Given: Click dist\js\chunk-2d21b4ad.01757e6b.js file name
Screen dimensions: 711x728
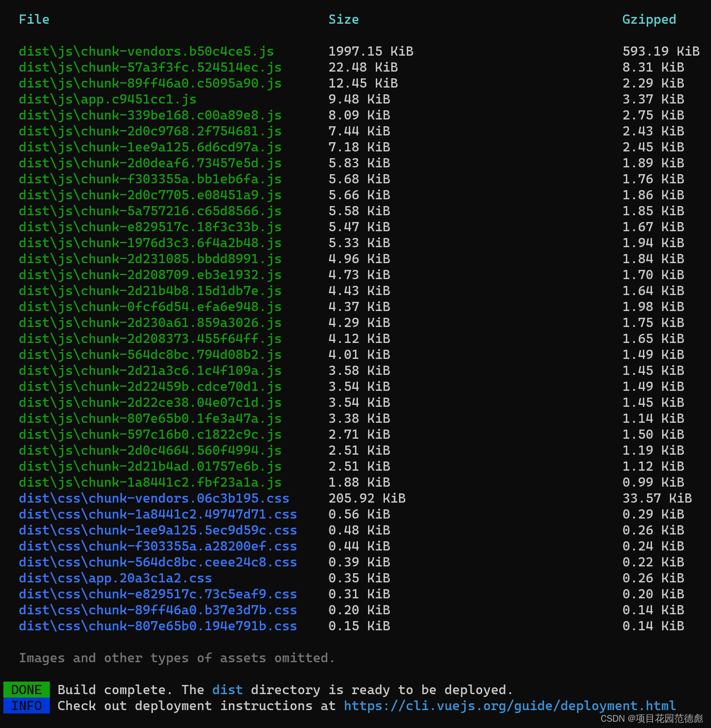Looking at the screenshot, I should click(x=150, y=466).
